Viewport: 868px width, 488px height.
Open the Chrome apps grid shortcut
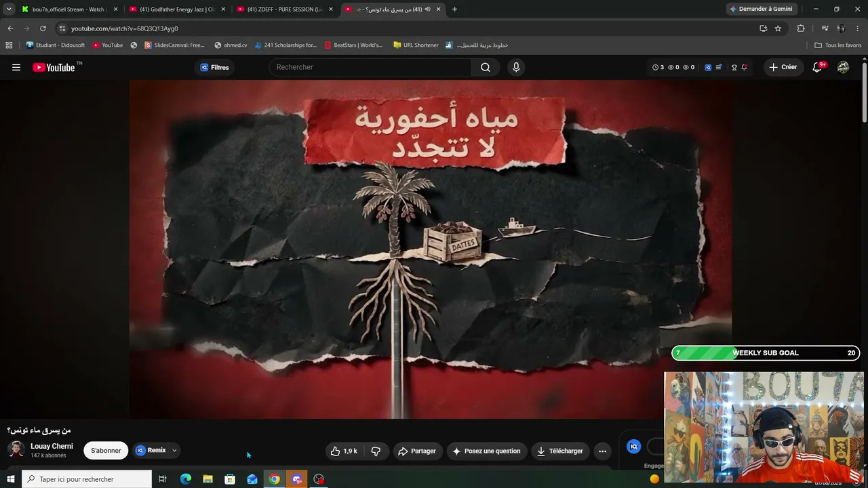[x=9, y=45]
